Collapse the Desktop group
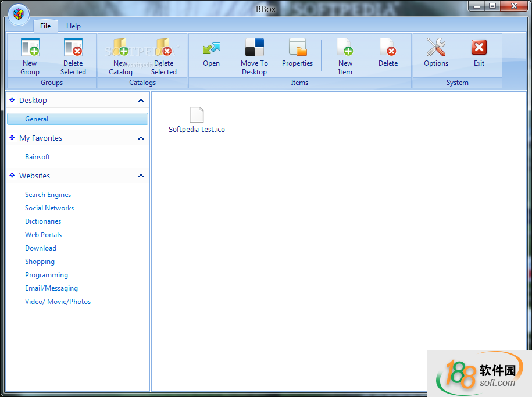 [141, 101]
